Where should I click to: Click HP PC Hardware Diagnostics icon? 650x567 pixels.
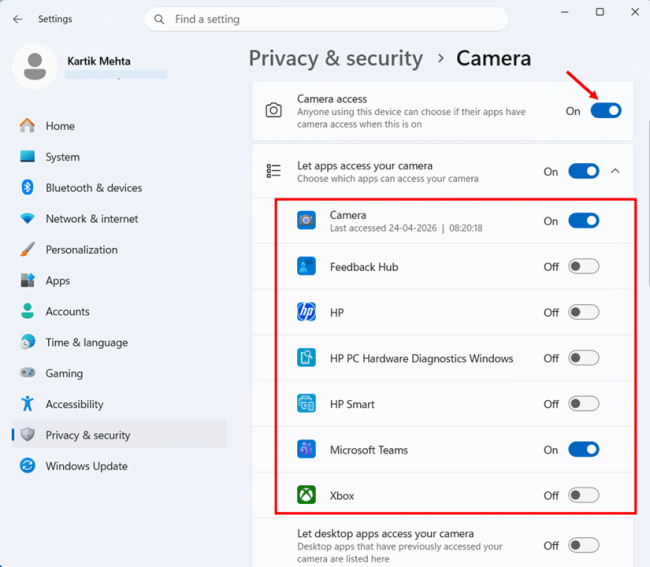pyautogui.click(x=306, y=358)
